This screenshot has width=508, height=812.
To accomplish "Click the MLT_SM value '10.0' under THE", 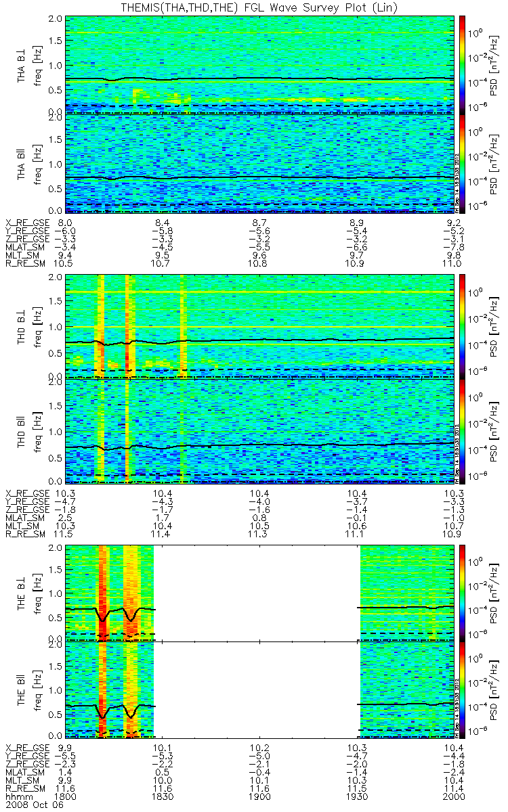I will (163, 780).
